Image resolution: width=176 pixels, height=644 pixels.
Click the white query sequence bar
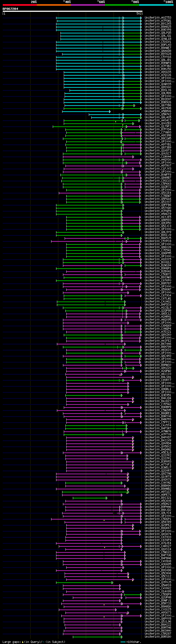[x=72, y=11]
